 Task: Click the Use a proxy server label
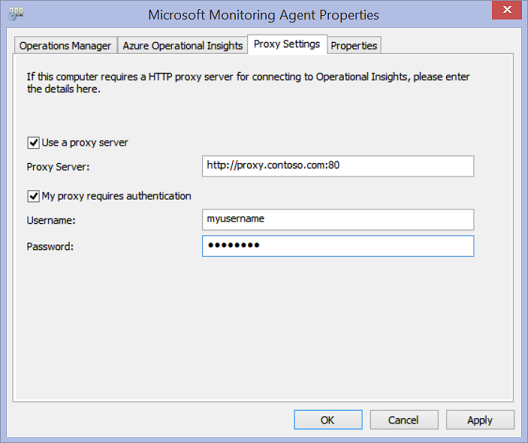[85, 143]
